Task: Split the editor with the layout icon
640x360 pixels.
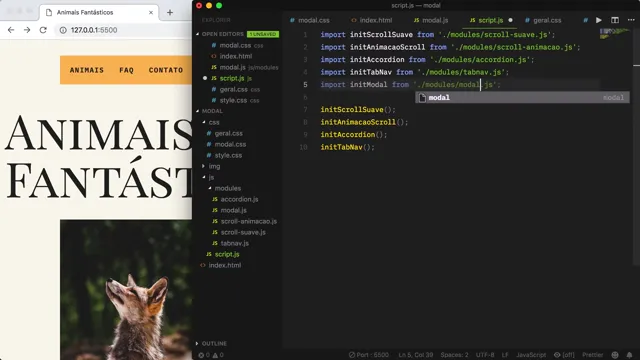Action: point(615,20)
